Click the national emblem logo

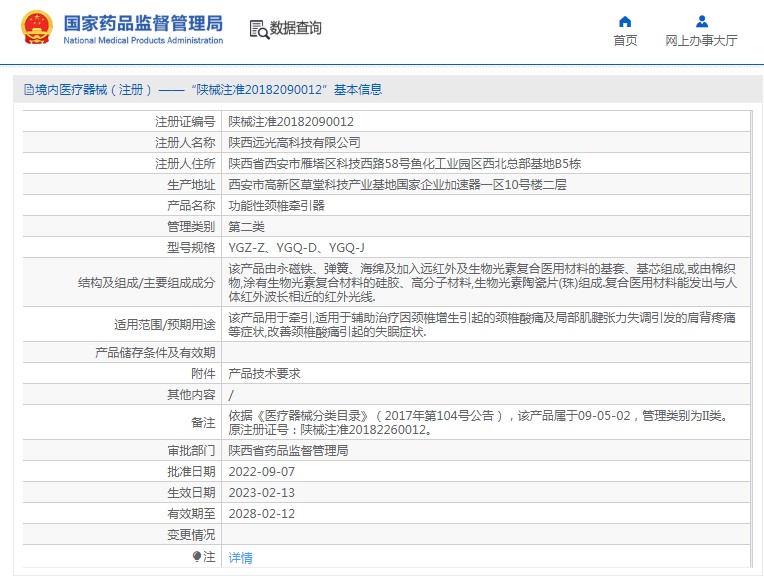pyautogui.click(x=37, y=28)
